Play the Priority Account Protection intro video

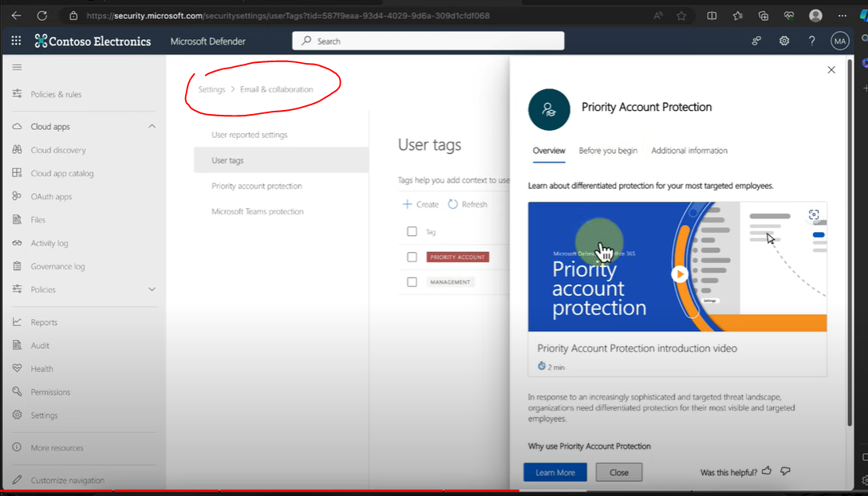(x=679, y=274)
